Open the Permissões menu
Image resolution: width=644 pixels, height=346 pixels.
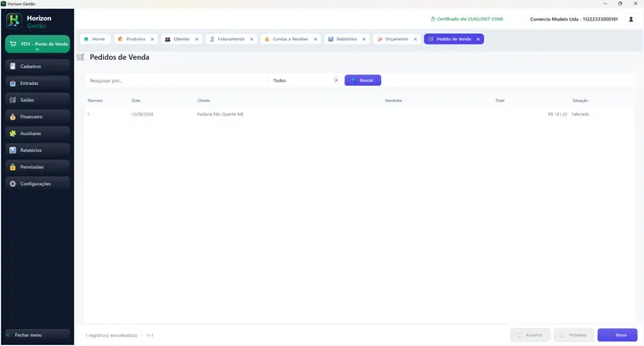[x=38, y=167]
